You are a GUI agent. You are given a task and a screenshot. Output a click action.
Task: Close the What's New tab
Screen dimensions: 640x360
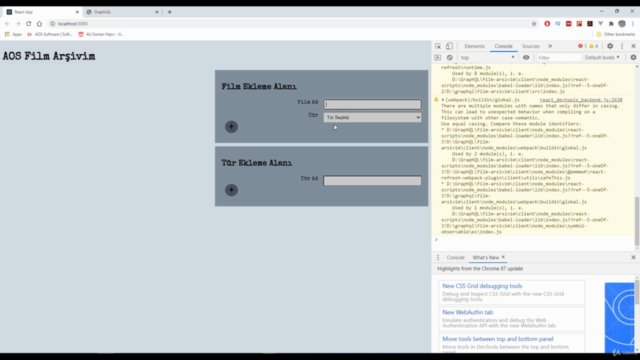[x=503, y=257]
